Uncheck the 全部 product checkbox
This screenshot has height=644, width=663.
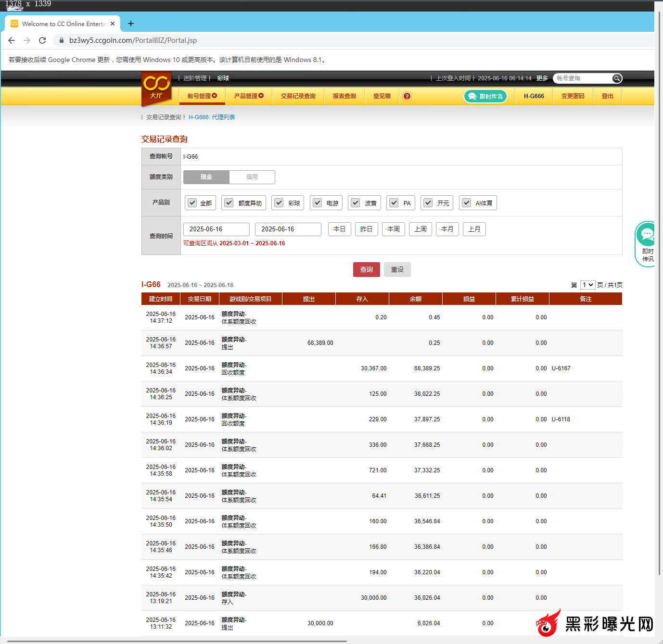[x=192, y=203]
